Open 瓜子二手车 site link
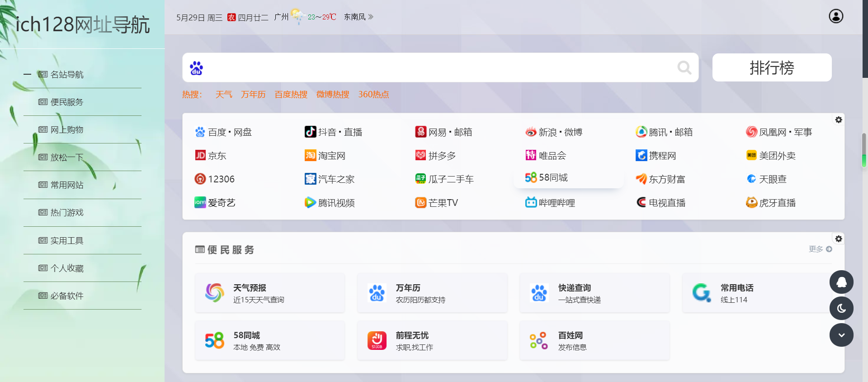The image size is (868, 382). (444, 179)
